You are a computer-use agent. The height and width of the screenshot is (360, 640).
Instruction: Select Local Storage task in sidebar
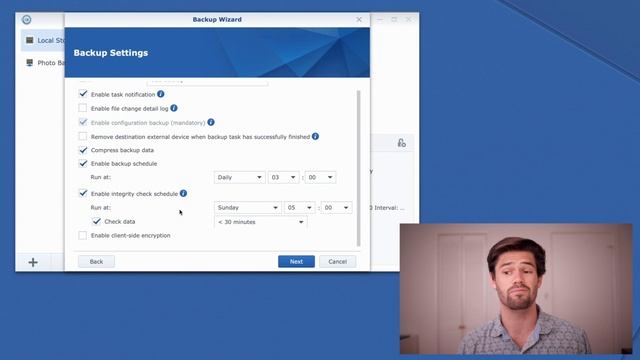(43, 40)
